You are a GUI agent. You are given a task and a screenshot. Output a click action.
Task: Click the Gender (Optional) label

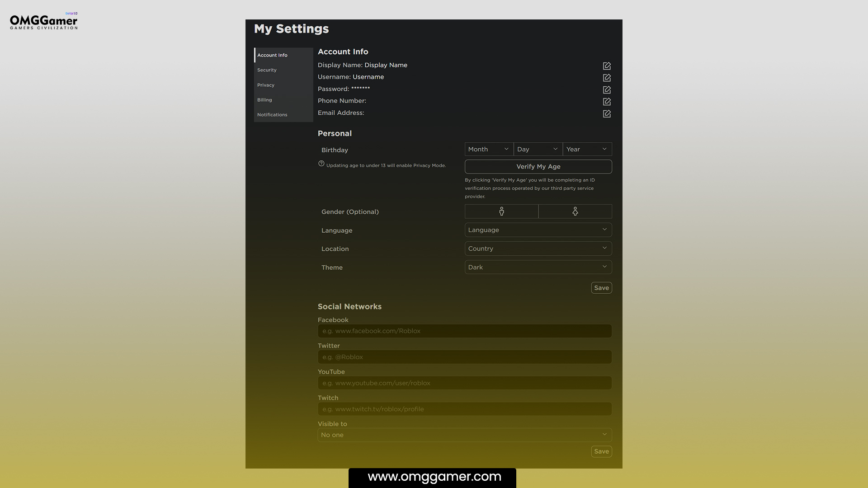pos(350,212)
